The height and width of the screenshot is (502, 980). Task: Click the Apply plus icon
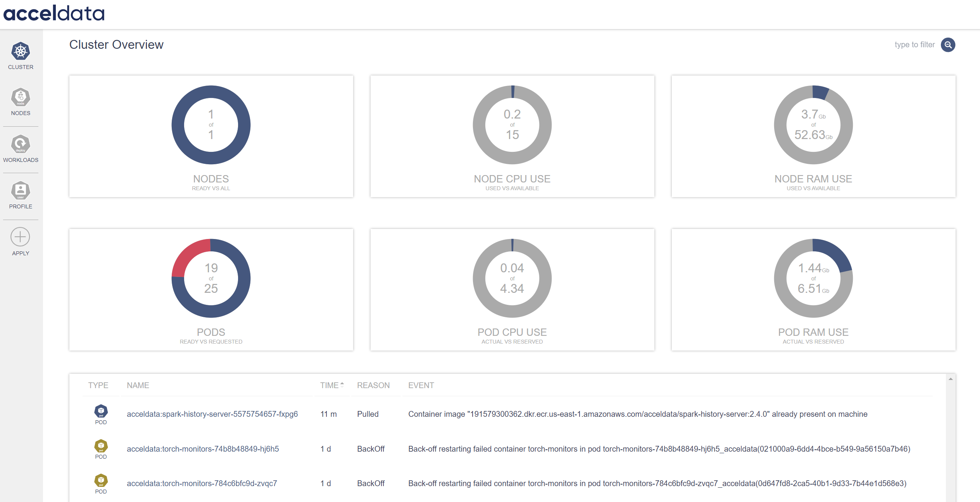pyautogui.click(x=20, y=237)
